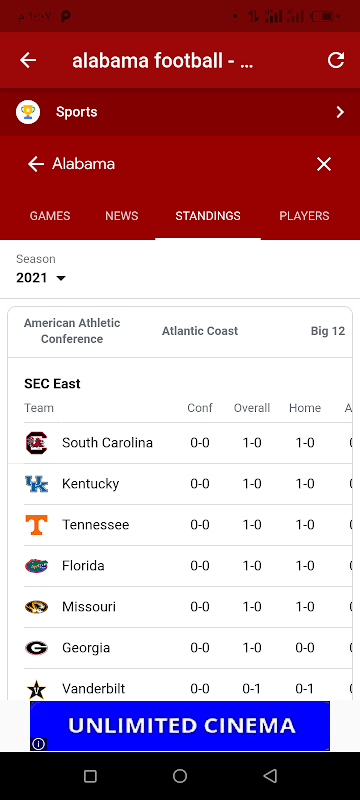This screenshot has height=800, width=360.
Task: Tap the Tennessee orange T logo
Action: click(36, 524)
